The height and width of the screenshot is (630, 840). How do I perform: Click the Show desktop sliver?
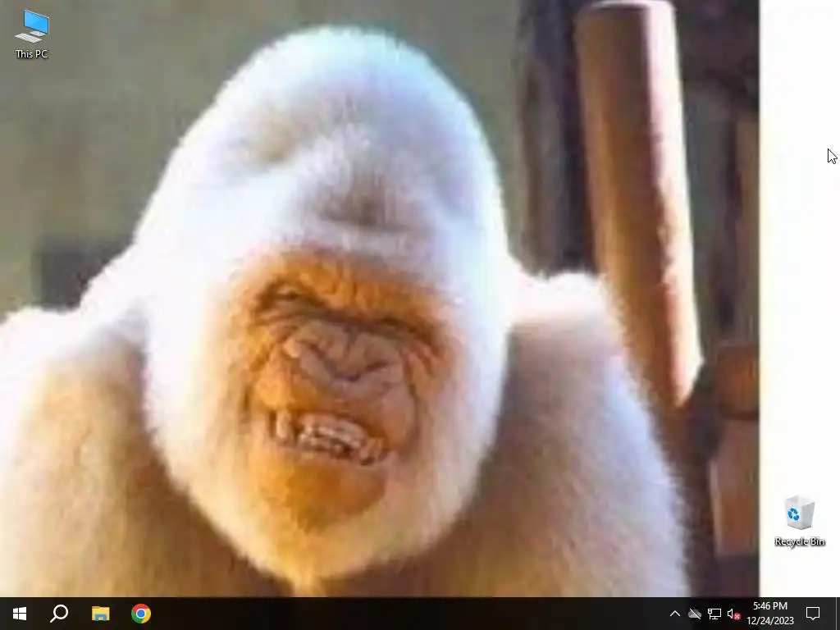[838, 614]
